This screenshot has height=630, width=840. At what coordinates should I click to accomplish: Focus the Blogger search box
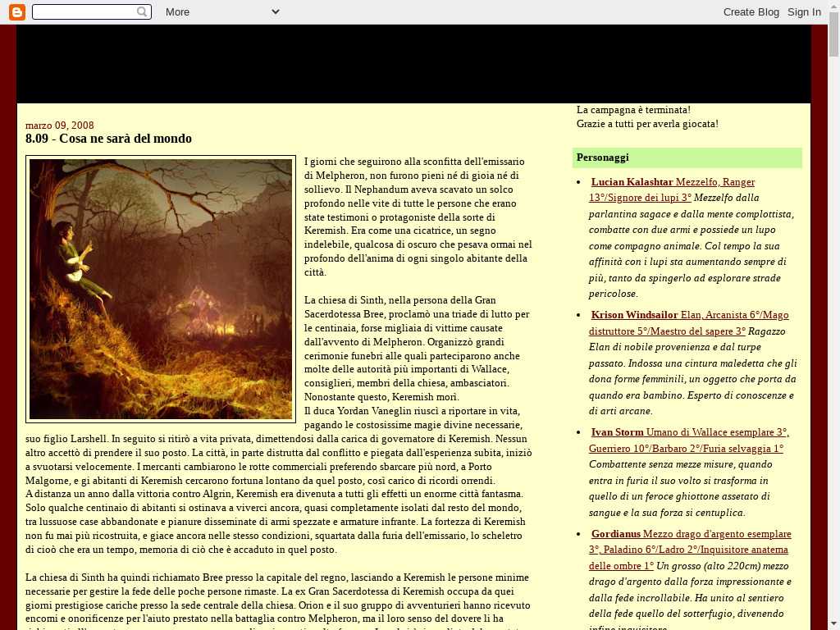pos(92,11)
